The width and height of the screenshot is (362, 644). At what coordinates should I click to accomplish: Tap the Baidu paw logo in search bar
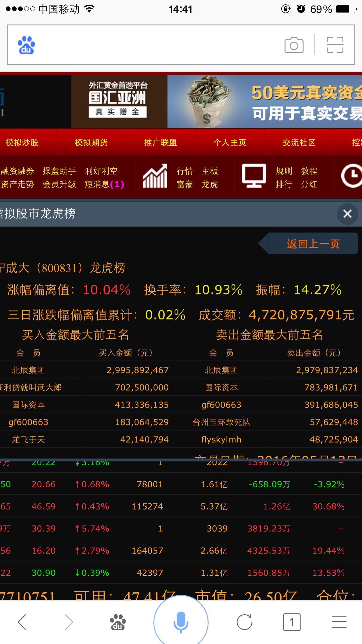coord(26,45)
